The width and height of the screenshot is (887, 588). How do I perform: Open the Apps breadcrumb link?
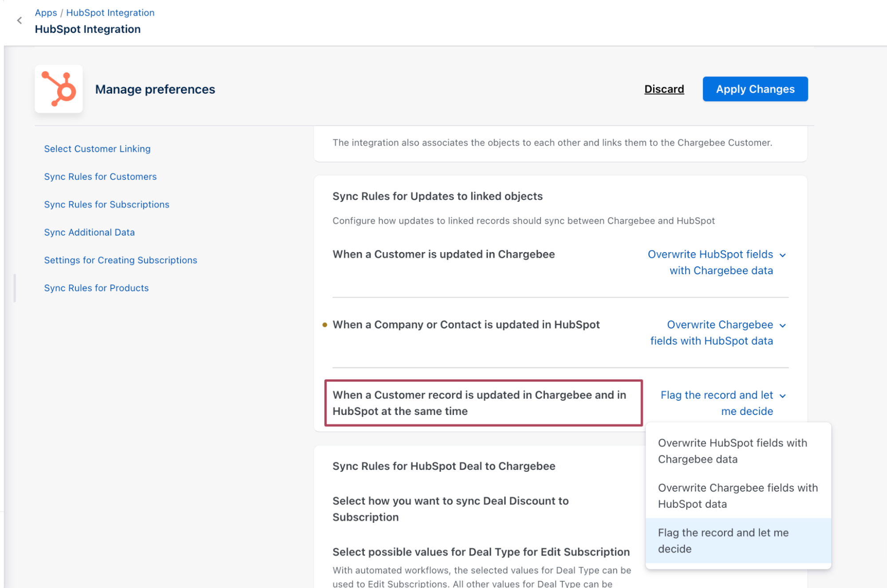coord(46,12)
